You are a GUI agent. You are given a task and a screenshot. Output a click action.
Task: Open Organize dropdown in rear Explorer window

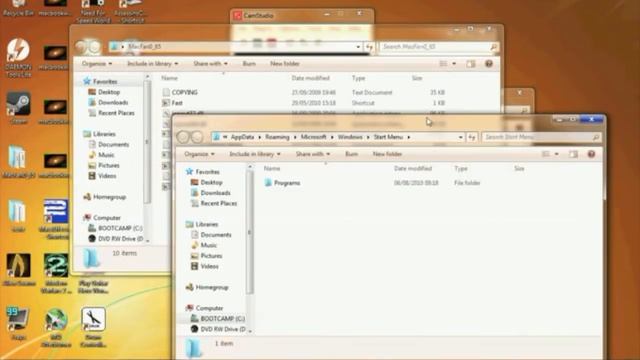[x=97, y=64]
